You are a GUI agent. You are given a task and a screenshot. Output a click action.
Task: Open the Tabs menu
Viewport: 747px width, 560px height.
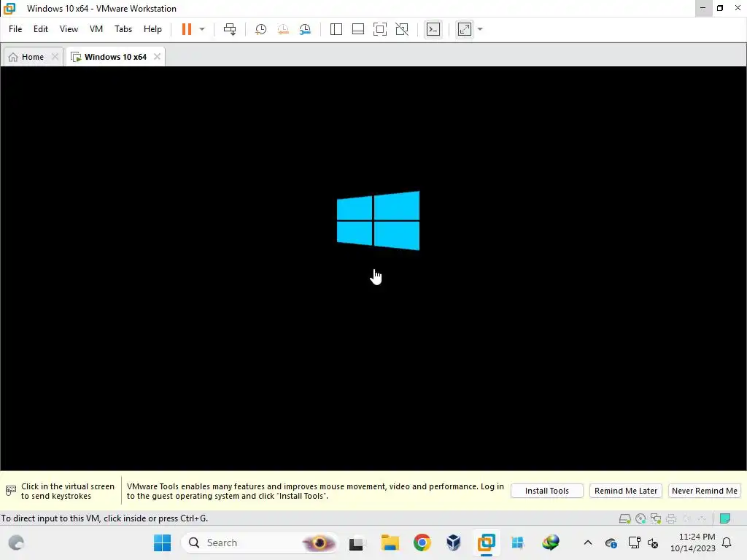pos(123,29)
